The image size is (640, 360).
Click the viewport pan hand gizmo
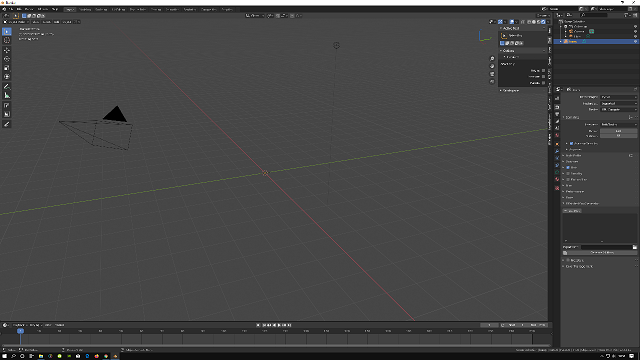pos(492,66)
